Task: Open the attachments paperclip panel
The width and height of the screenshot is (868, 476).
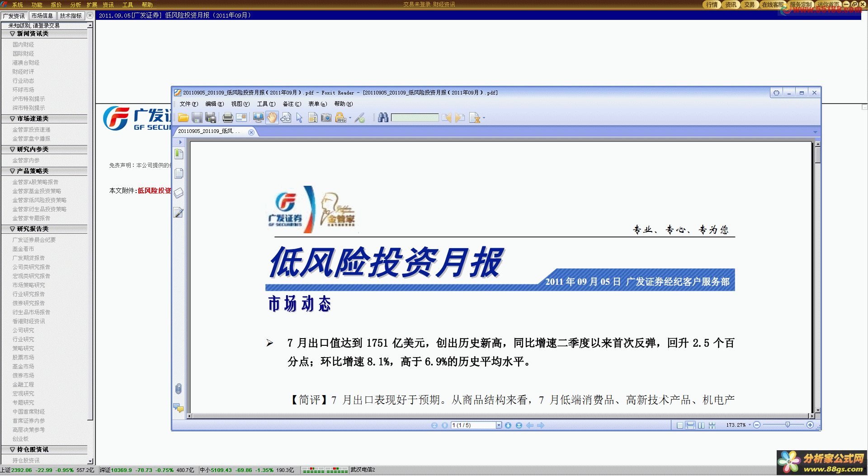Action: pos(179,389)
